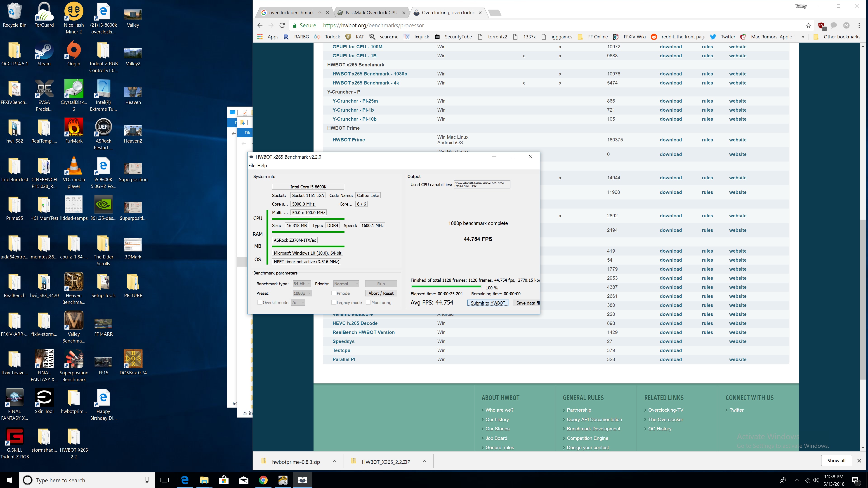
Task: Open the Benchmark type 64-bit dropdown
Action: pyautogui.click(x=302, y=284)
